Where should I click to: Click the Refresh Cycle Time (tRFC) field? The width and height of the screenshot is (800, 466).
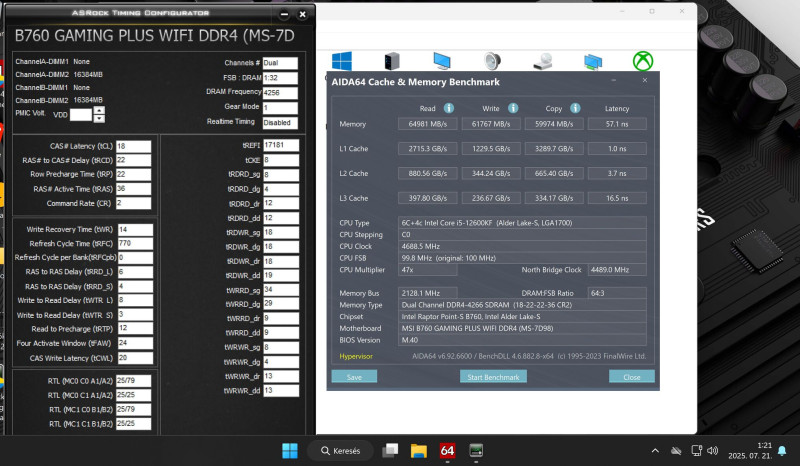coord(135,243)
